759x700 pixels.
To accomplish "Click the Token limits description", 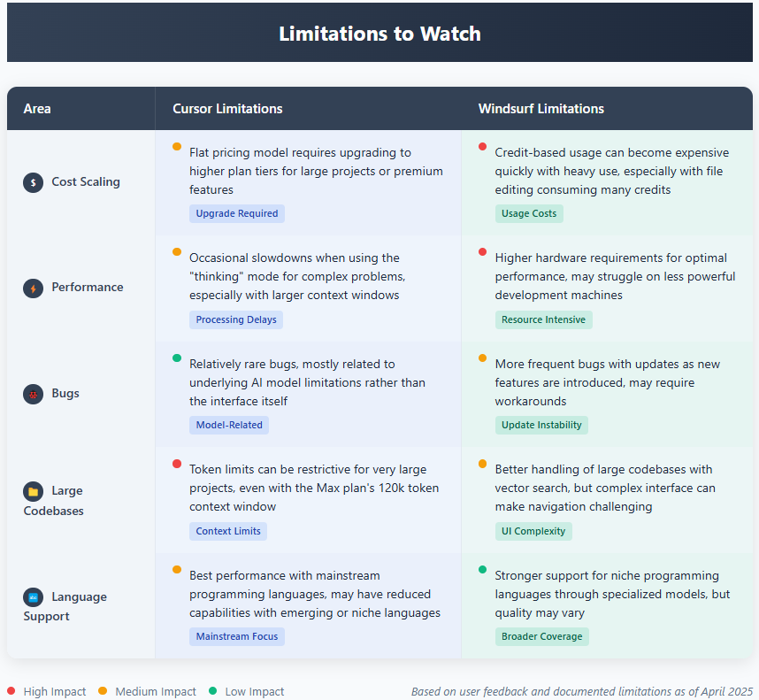I will 314,488.
